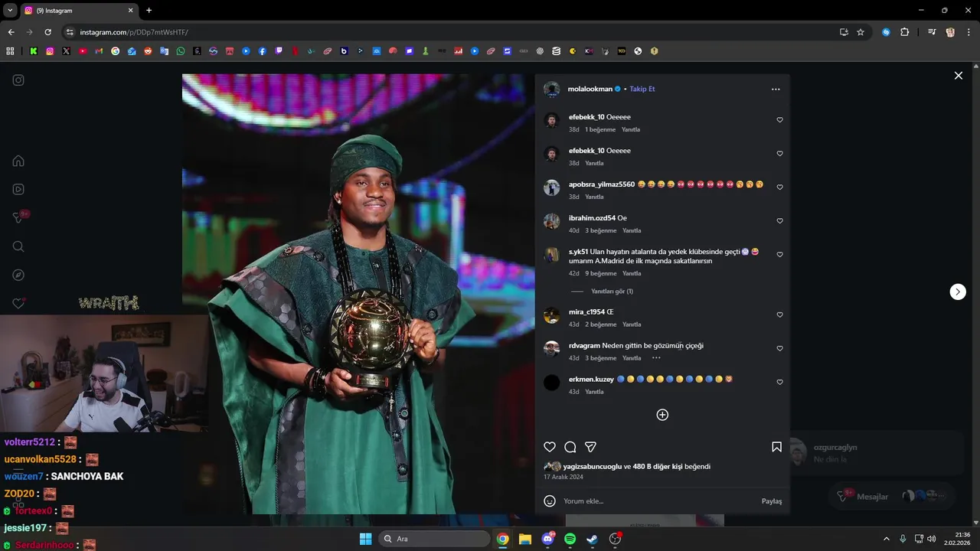Open Discord from the taskbar
Viewport: 980px width, 551px height.
pos(547,539)
